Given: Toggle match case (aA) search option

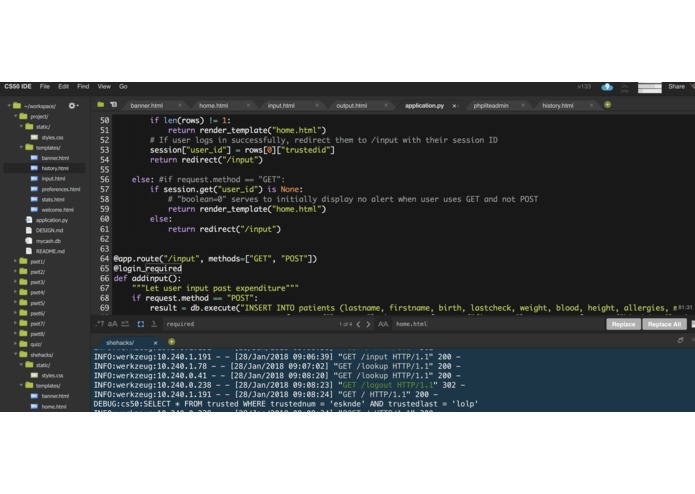Looking at the screenshot, I should [113, 324].
